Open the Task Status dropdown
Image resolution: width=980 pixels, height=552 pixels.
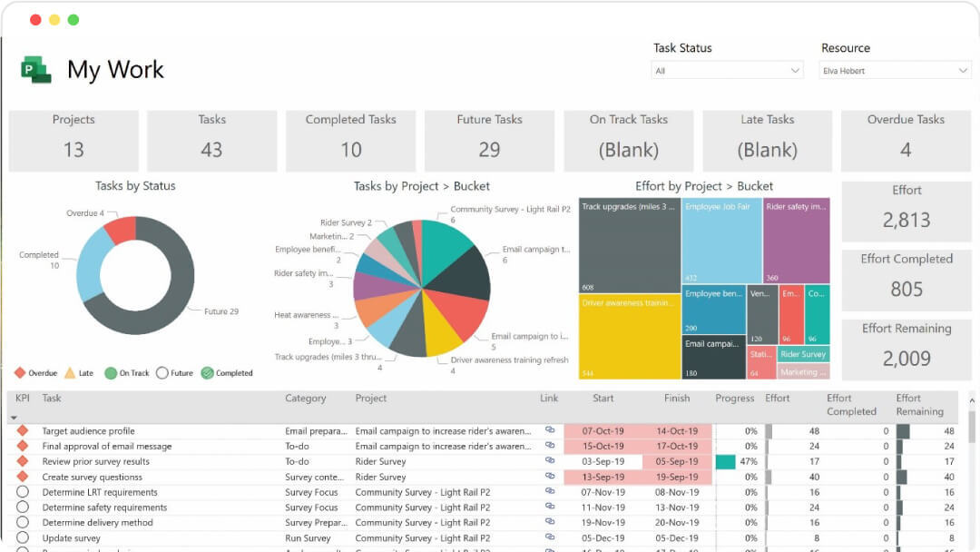(726, 70)
